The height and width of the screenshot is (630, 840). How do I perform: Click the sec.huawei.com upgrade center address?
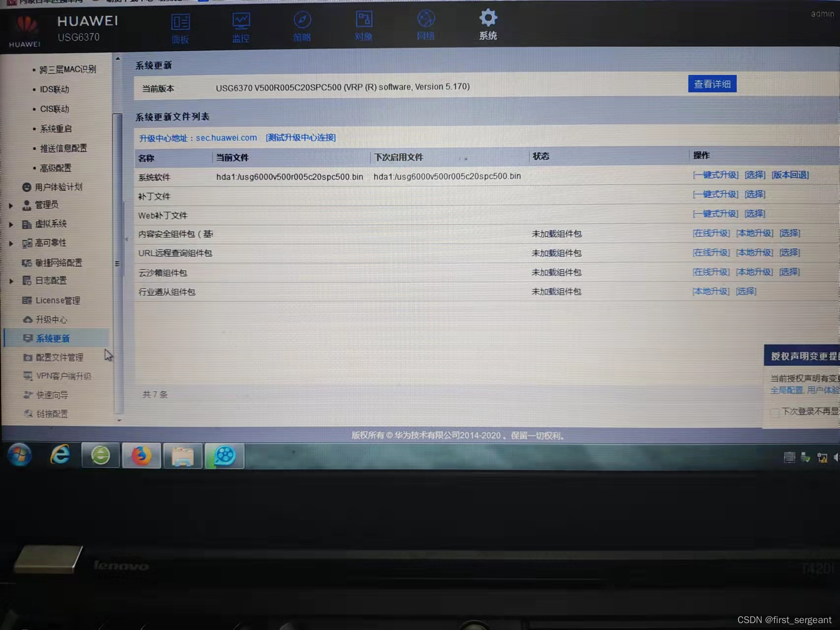pos(226,138)
